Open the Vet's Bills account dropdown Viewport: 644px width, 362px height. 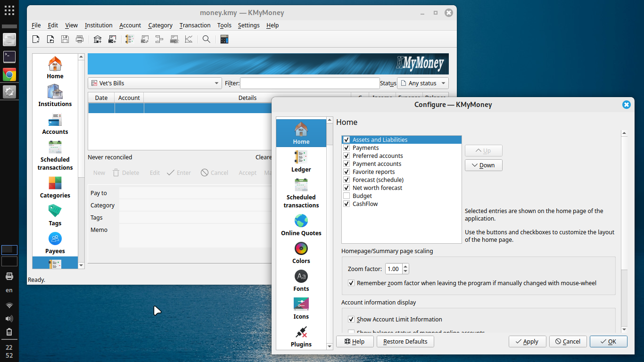[x=155, y=83]
